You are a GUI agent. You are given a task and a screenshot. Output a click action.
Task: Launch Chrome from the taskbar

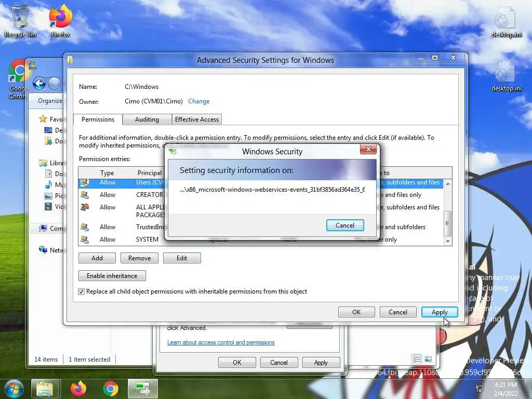pyautogui.click(x=111, y=389)
